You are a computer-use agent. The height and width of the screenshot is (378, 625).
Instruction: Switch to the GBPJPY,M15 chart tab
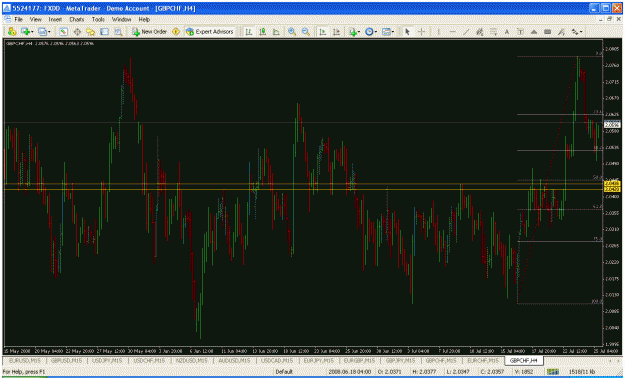pyautogui.click(x=400, y=360)
